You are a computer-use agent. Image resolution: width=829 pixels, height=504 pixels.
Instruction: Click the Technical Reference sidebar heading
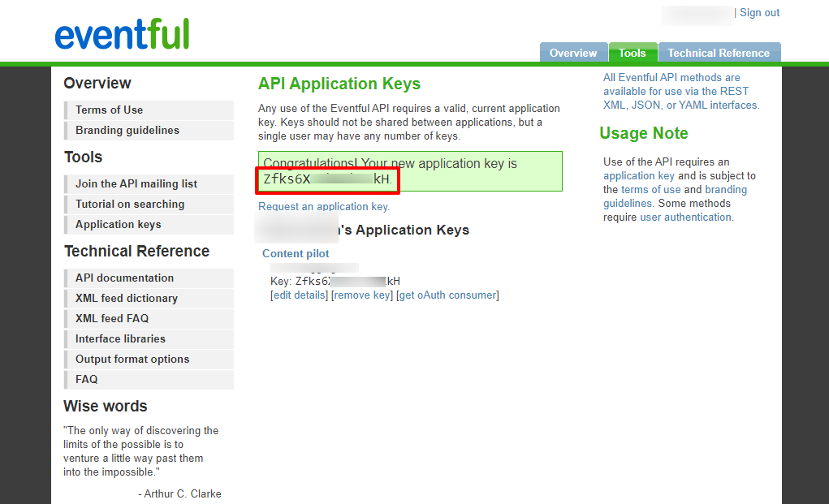tap(137, 251)
